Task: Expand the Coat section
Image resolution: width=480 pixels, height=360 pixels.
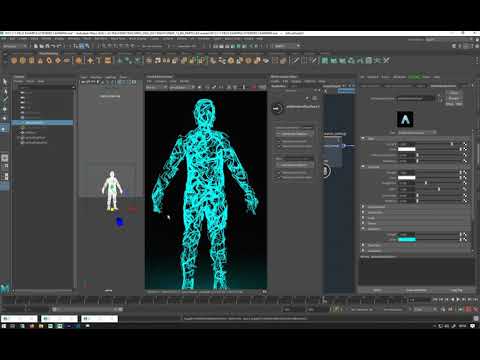Action: [363, 218]
